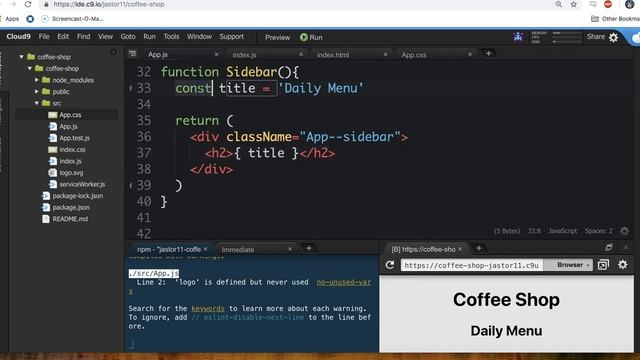
Task: Open the Edit menu
Action: pyautogui.click(x=63, y=37)
